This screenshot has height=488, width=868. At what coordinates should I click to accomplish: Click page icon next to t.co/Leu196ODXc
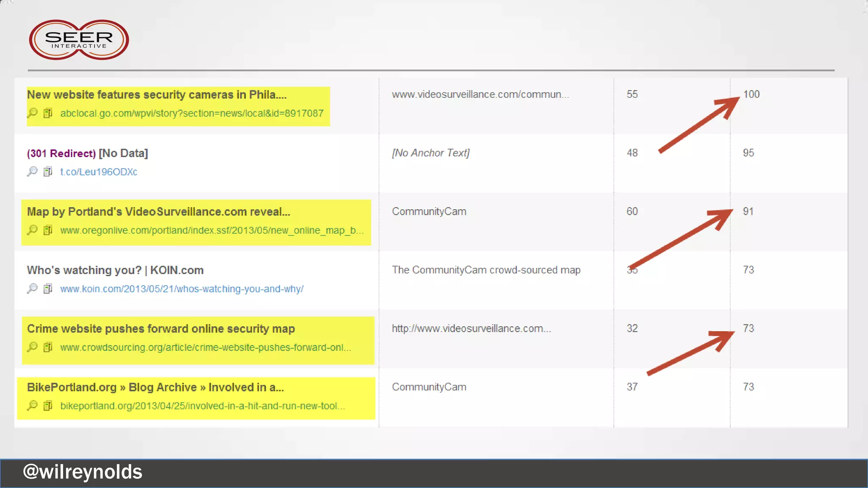click(48, 172)
